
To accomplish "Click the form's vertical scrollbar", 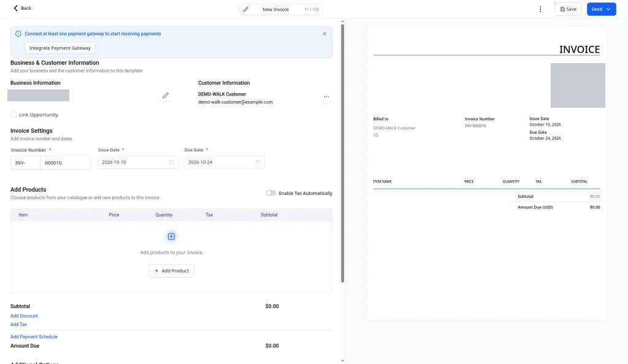I will [342, 154].
